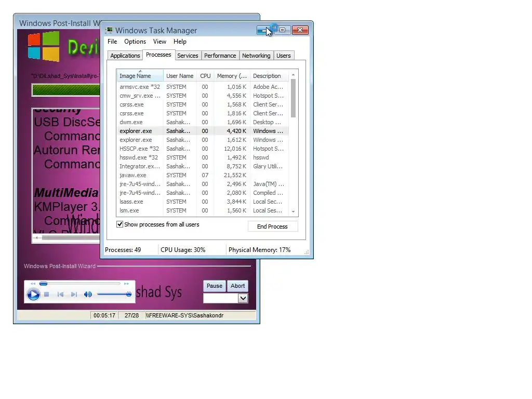The width and height of the screenshot is (532, 399).
Task: Click the stop button in the media player
Action: [x=47, y=295]
